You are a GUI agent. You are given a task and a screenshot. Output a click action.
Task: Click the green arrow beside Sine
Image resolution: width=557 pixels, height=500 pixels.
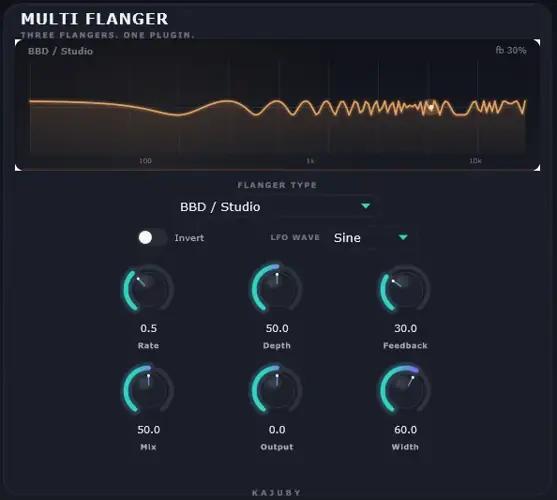point(403,237)
